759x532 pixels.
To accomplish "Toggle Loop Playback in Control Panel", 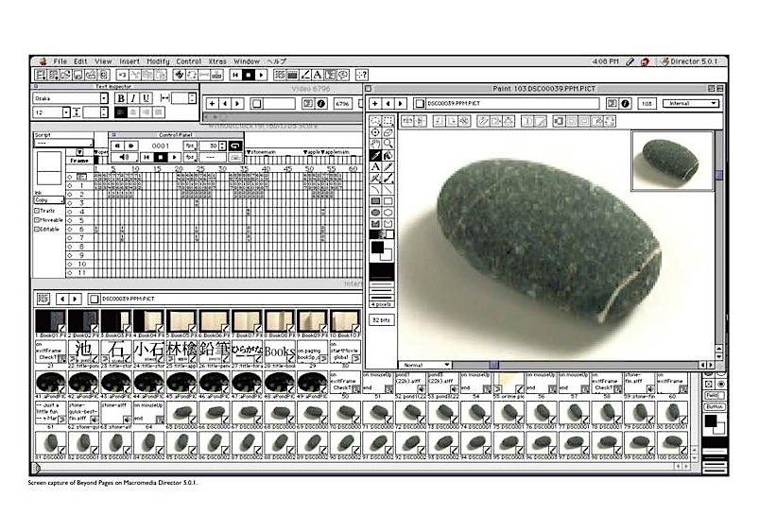I will pyautogui.click(x=235, y=146).
